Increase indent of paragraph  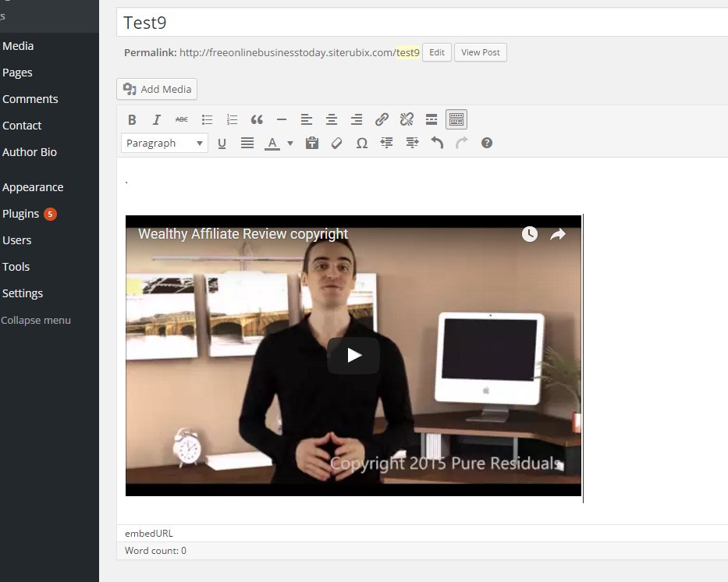[x=412, y=143]
